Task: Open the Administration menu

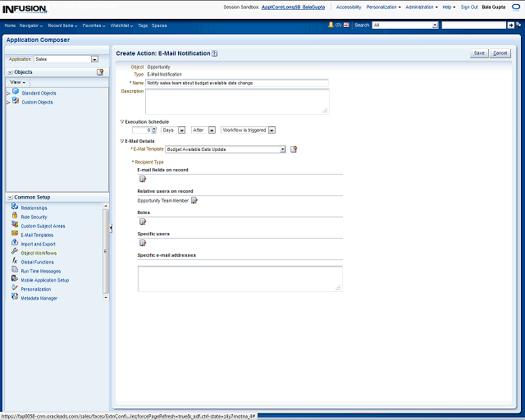Action: tap(422, 7)
